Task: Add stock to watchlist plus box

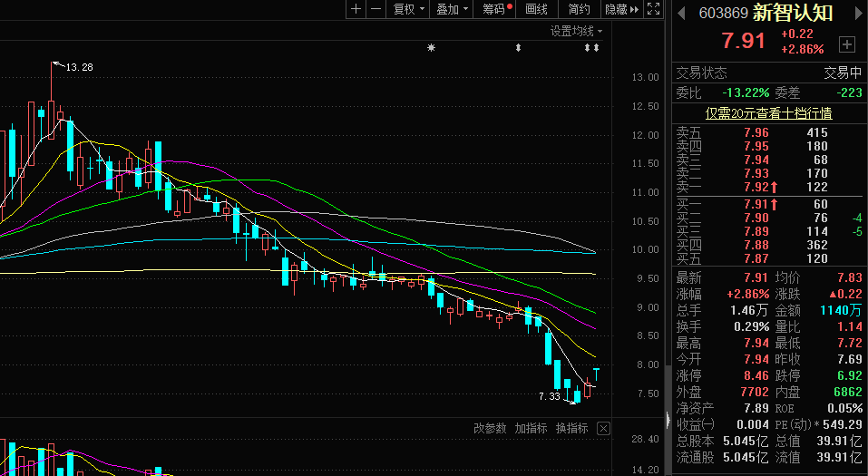Action: click(x=847, y=44)
